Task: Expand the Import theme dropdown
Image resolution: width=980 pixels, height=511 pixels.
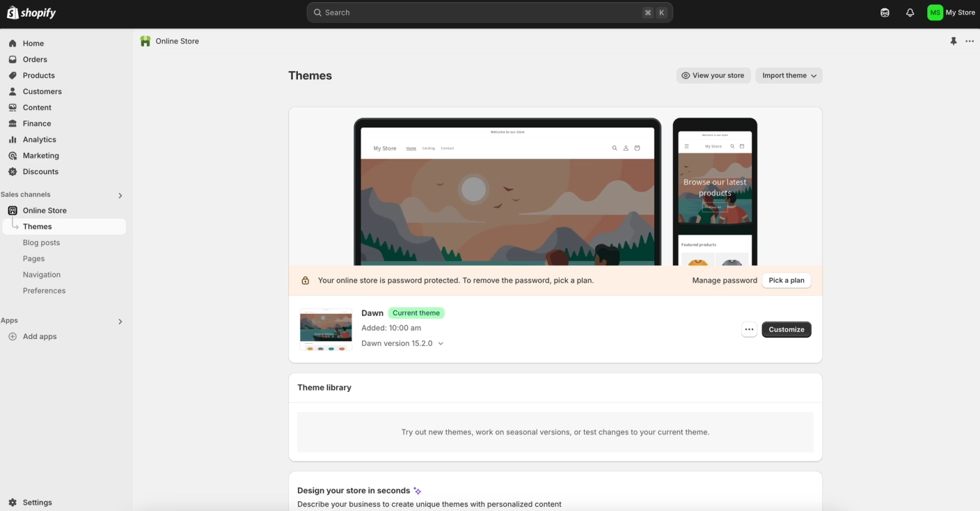Action: 789,75
